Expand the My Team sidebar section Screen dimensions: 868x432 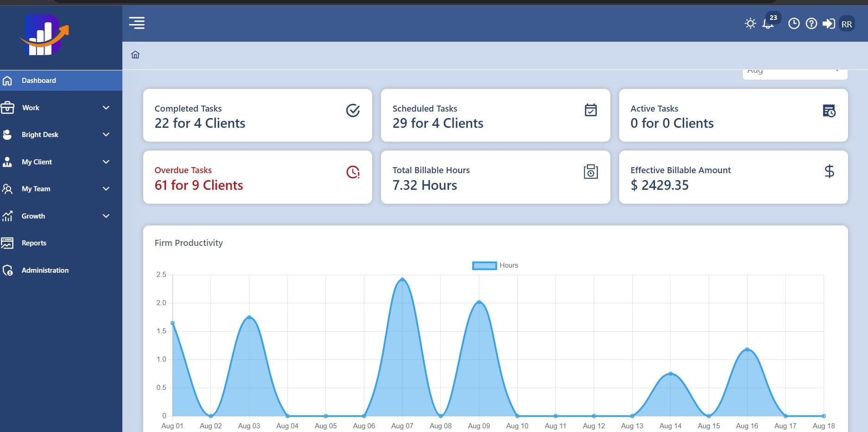pos(36,188)
